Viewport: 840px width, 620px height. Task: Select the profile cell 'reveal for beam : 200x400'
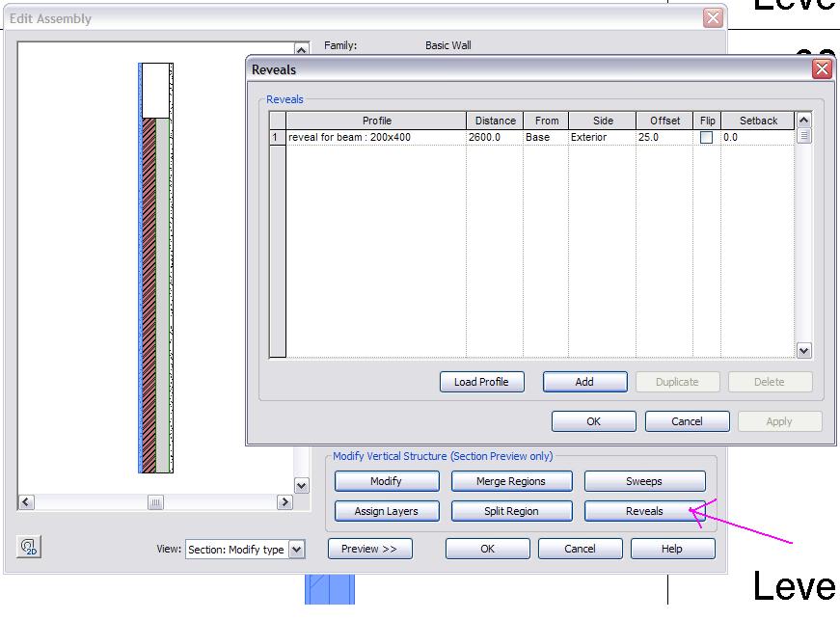point(376,137)
